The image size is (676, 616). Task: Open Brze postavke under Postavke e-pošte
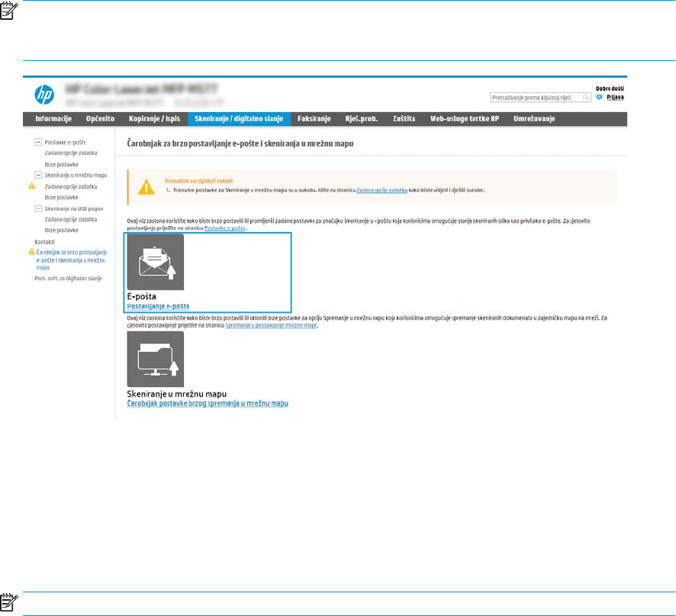pyautogui.click(x=62, y=165)
